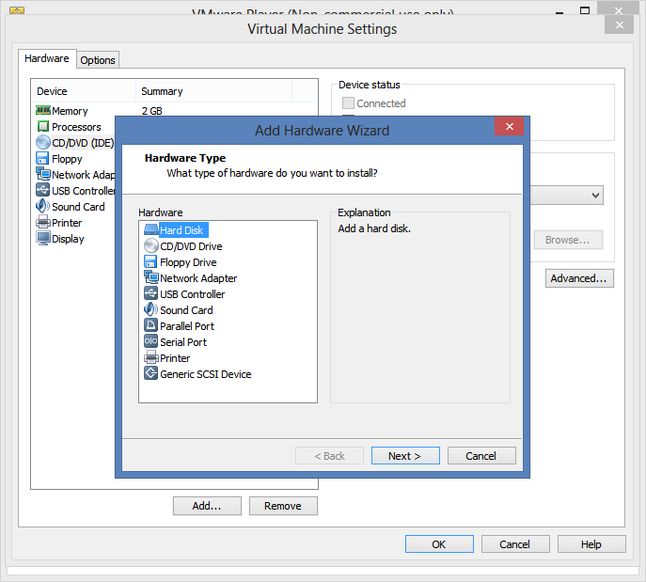646x582 pixels.
Task: Select Network Adapter label in wizard
Action: click(x=199, y=278)
